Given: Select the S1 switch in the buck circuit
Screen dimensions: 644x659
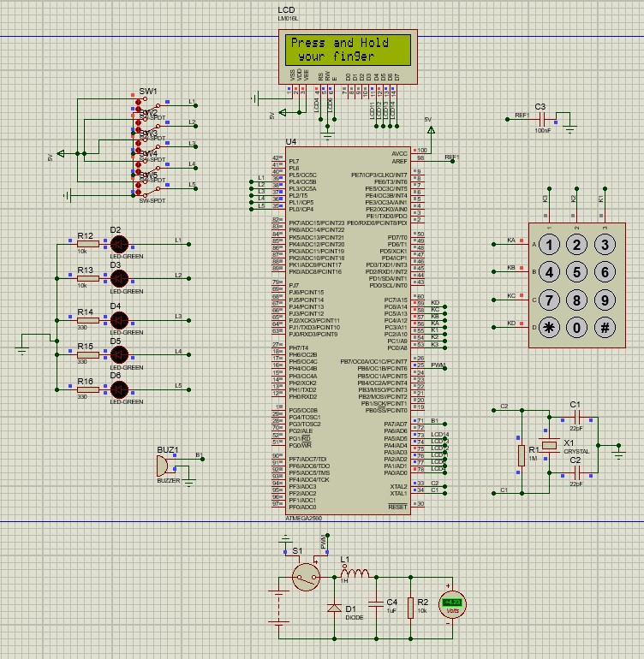Looking at the screenshot, I should click(x=304, y=578).
